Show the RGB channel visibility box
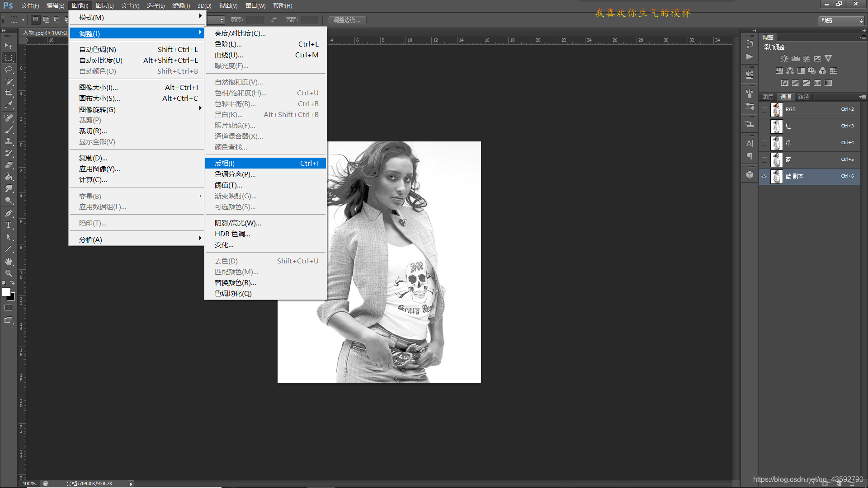The width and height of the screenshot is (868, 488). pyautogui.click(x=764, y=109)
